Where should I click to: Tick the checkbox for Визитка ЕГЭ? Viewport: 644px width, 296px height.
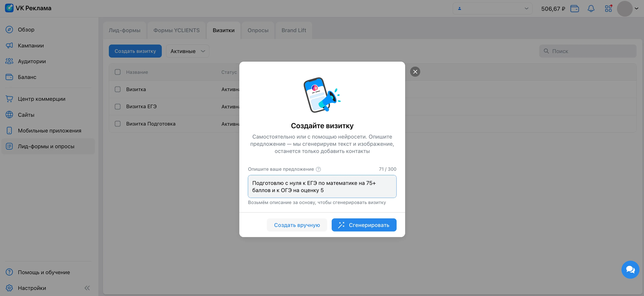[x=117, y=107]
